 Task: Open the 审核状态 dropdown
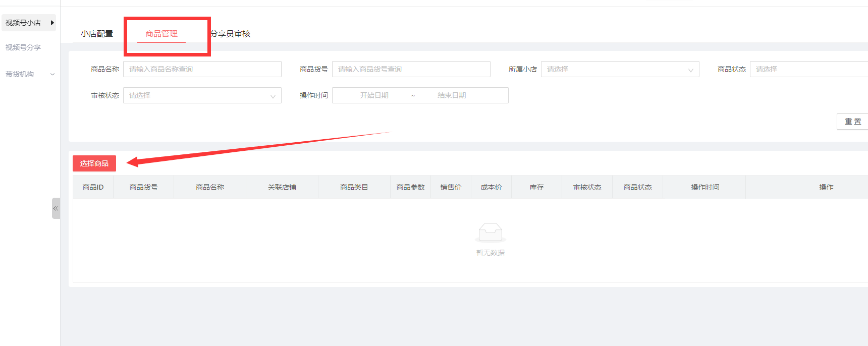coord(202,95)
